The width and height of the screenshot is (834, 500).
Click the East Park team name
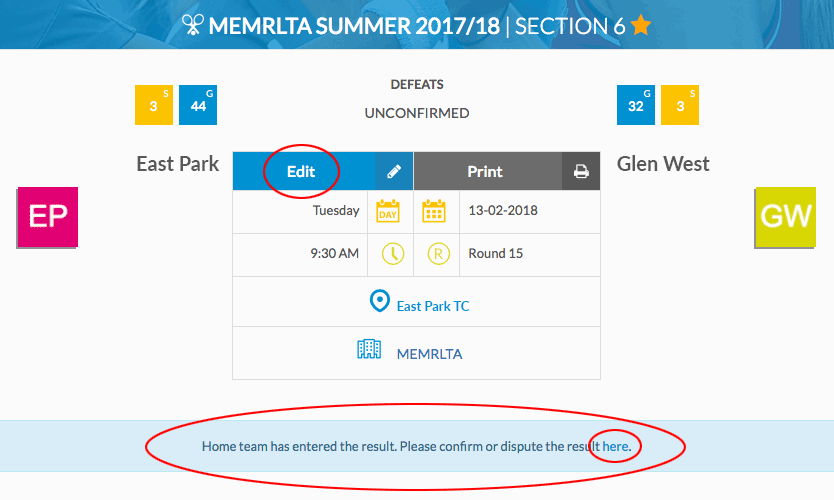coord(178,164)
